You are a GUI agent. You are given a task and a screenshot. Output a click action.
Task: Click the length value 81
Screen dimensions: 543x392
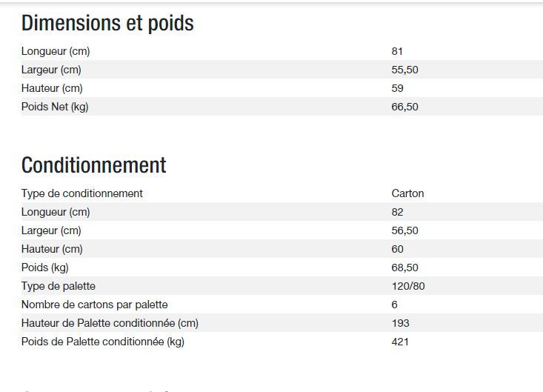(x=397, y=51)
